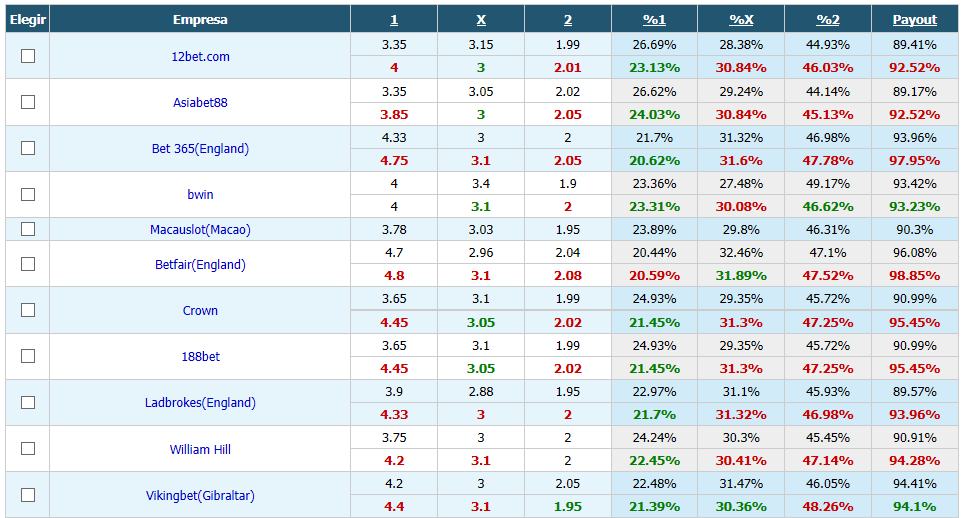The image size is (963, 518).
Task: Click bwin draw odds 3.4
Action: [x=481, y=184]
